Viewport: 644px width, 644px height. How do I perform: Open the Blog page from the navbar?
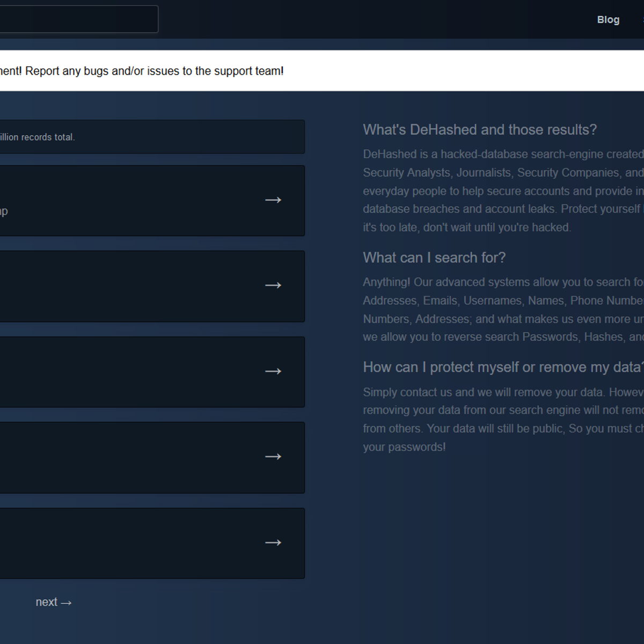tap(608, 20)
